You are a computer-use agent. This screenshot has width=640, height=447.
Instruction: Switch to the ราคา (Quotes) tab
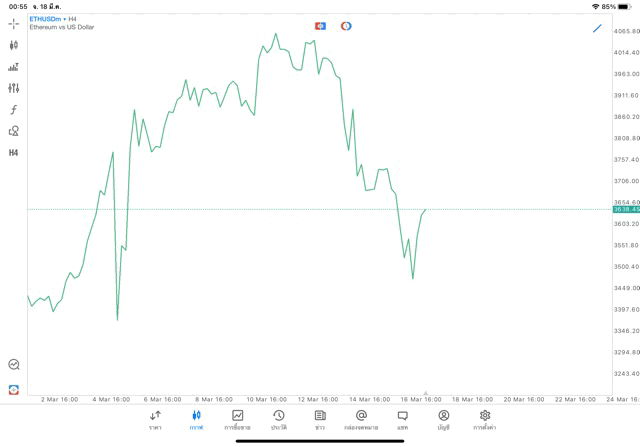pyautogui.click(x=155, y=420)
